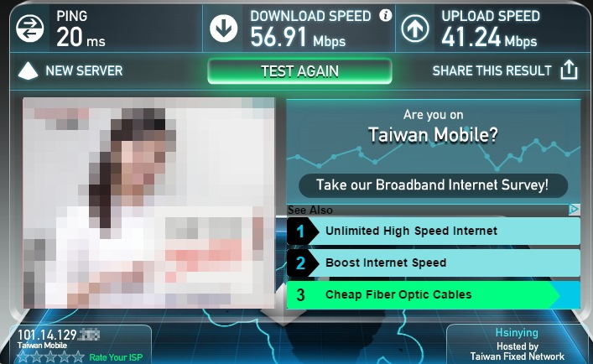
Task: Click Rate Your ISP link
Action: pyautogui.click(x=116, y=357)
